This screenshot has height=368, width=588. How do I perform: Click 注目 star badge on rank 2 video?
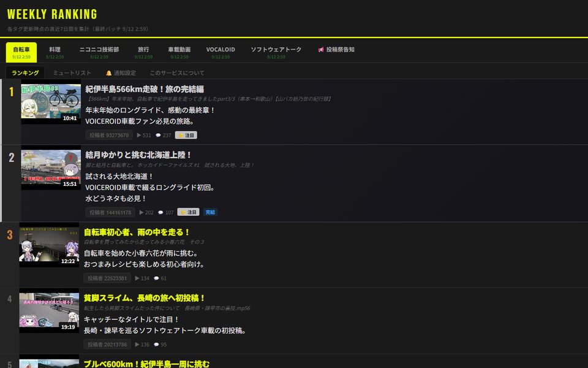[188, 212]
